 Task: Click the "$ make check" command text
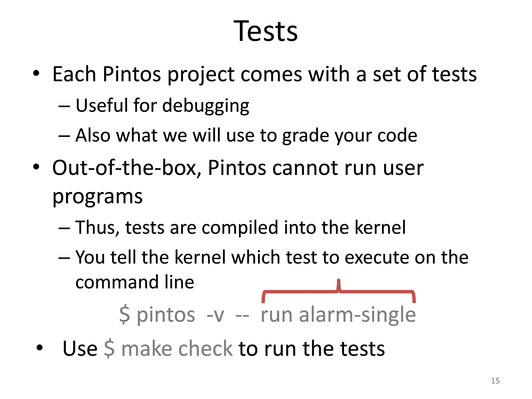click(x=168, y=349)
